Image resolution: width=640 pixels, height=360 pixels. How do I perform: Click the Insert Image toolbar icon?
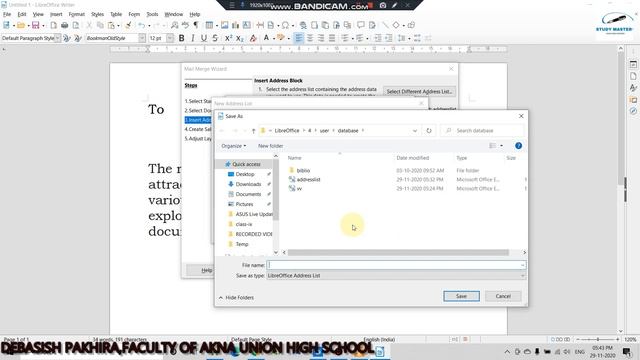(x=224, y=25)
